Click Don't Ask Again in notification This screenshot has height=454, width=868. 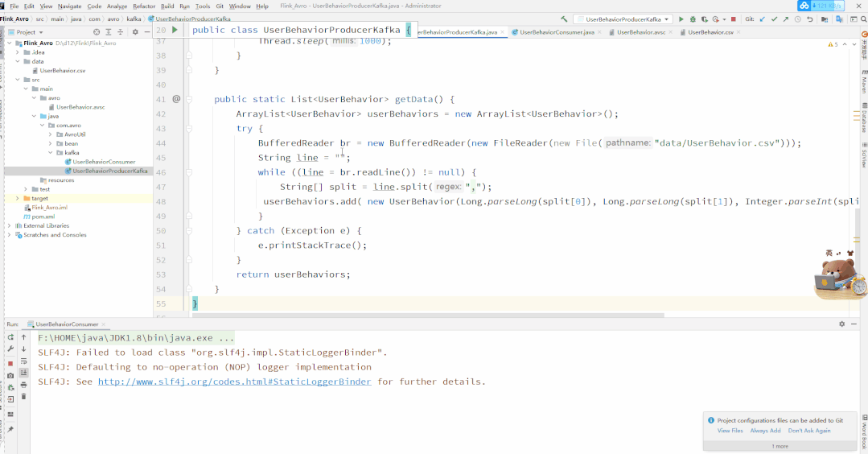[x=809, y=431]
